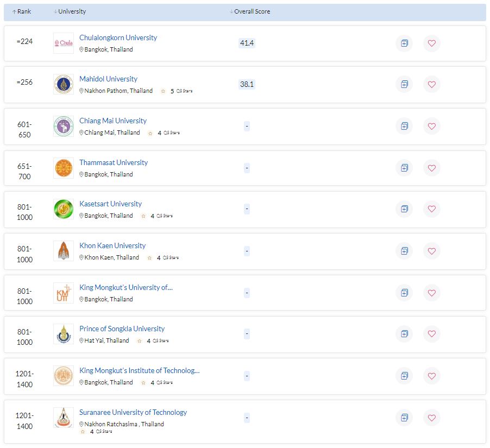
Task: Click the Mahidol University crest logo
Action: coord(64,84)
